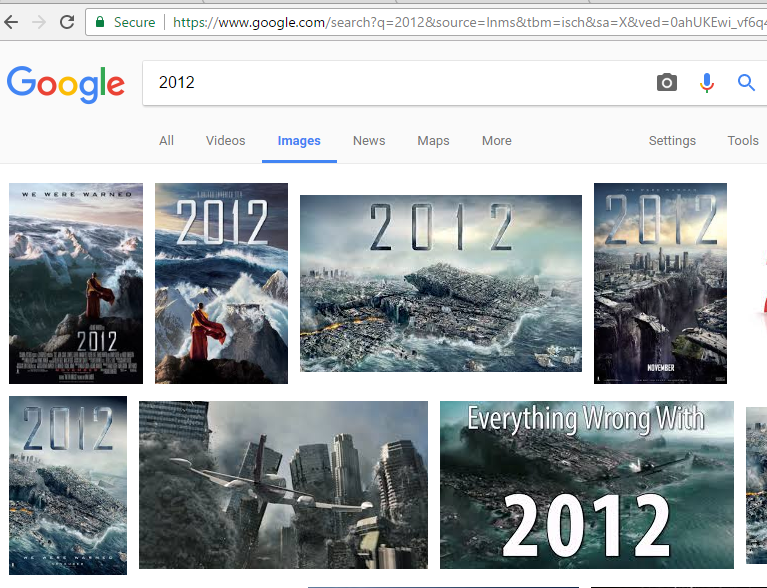The width and height of the screenshot is (767, 588).
Task: Click the green Secure padlock icon
Action: pos(100,22)
